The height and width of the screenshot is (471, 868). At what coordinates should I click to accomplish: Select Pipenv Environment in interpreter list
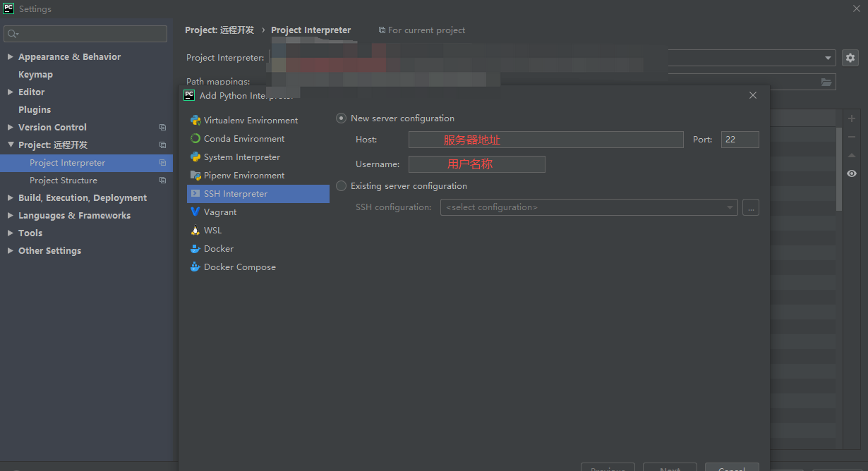coord(258,176)
